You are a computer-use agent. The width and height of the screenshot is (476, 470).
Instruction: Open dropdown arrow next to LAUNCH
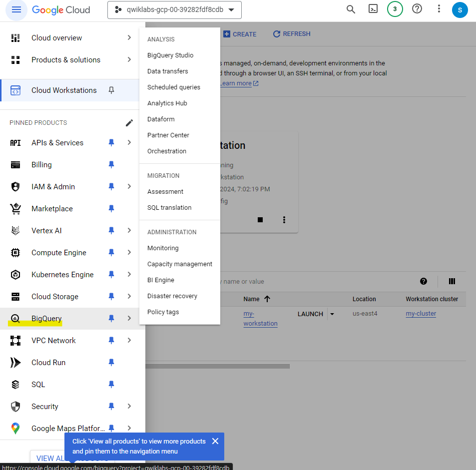click(332, 314)
